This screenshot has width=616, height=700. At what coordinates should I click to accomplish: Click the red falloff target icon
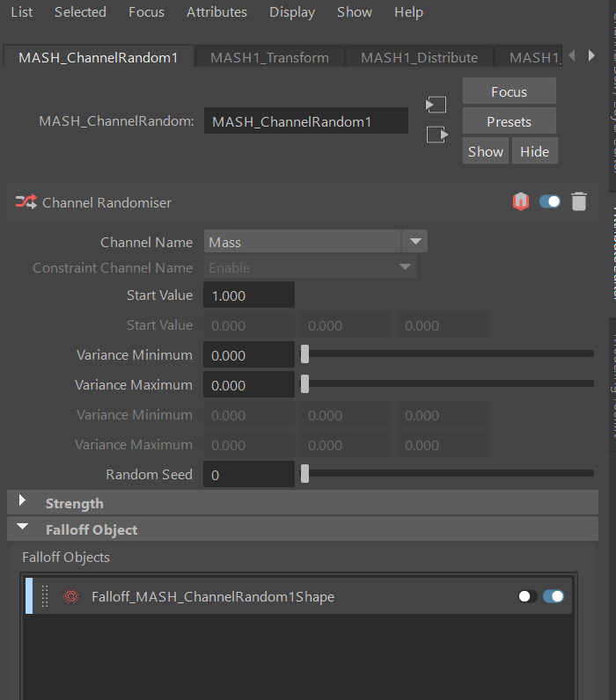pos(70,596)
